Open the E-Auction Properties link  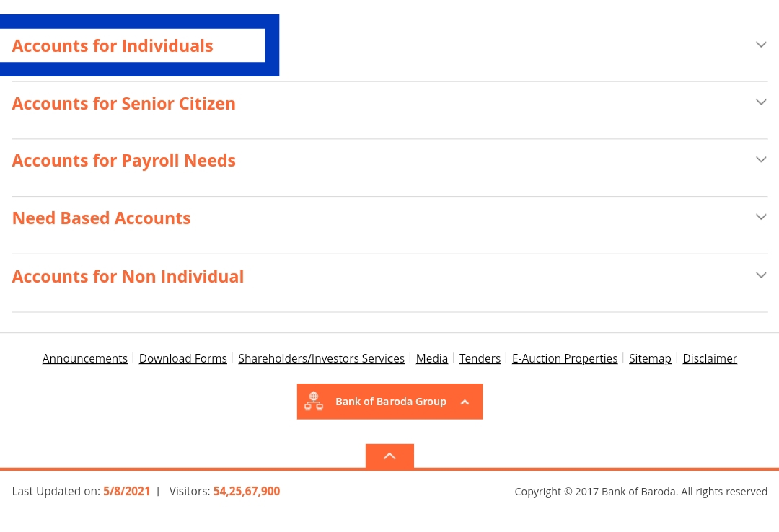[565, 358]
